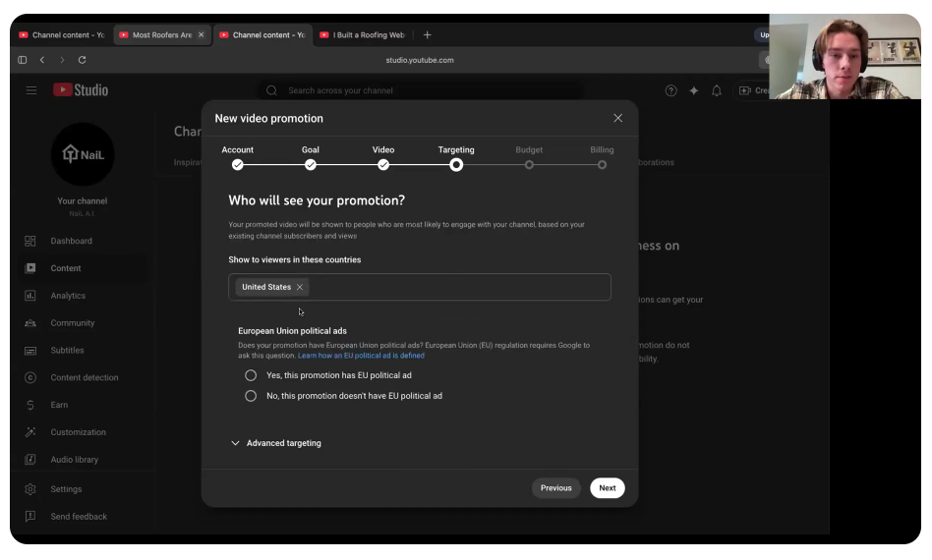Open a new browser tab
Viewport: 932px width, 560px height.
(427, 35)
